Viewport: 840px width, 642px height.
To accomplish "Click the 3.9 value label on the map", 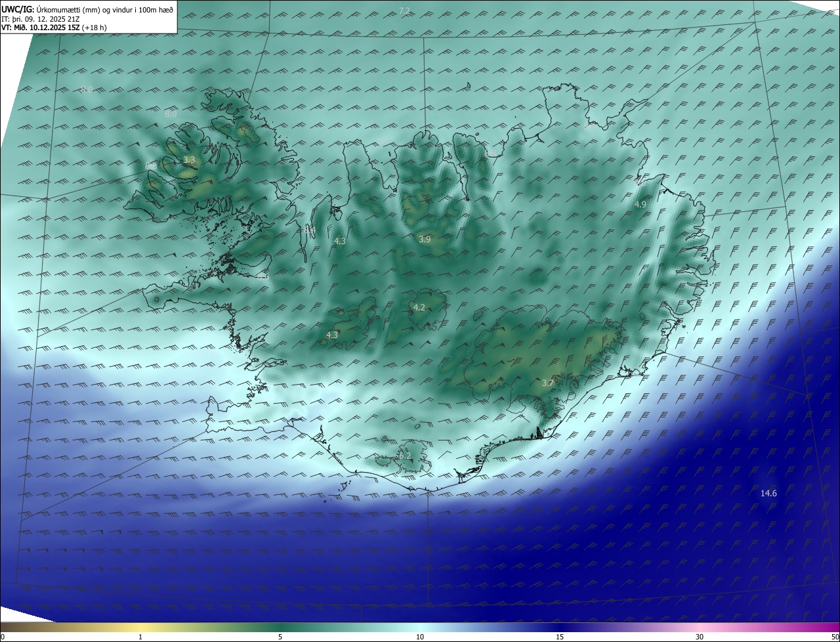I will (x=425, y=239).
